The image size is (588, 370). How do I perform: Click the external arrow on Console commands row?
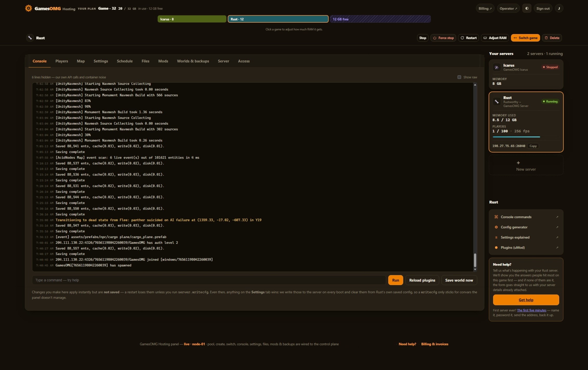pyautogui.click(x=557, y=217)
